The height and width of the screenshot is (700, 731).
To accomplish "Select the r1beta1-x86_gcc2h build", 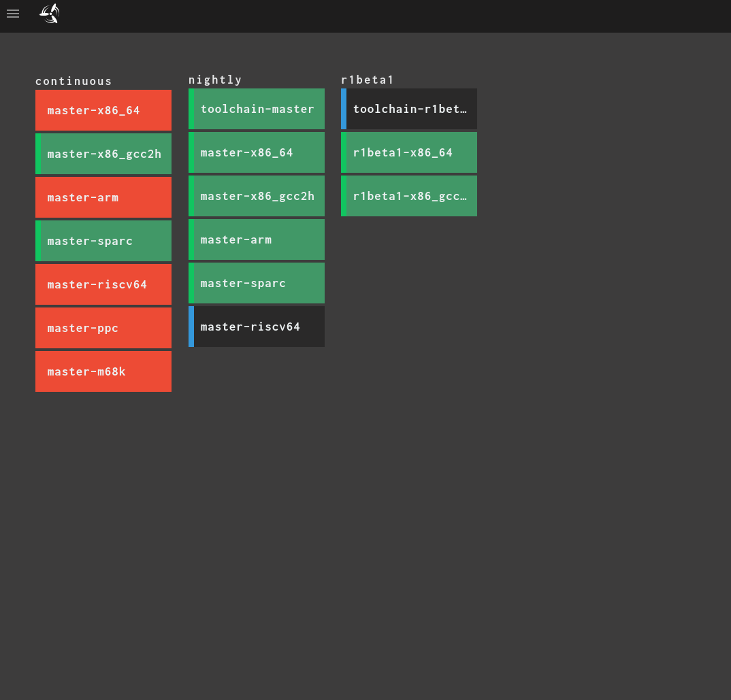I will click(408, 195).
